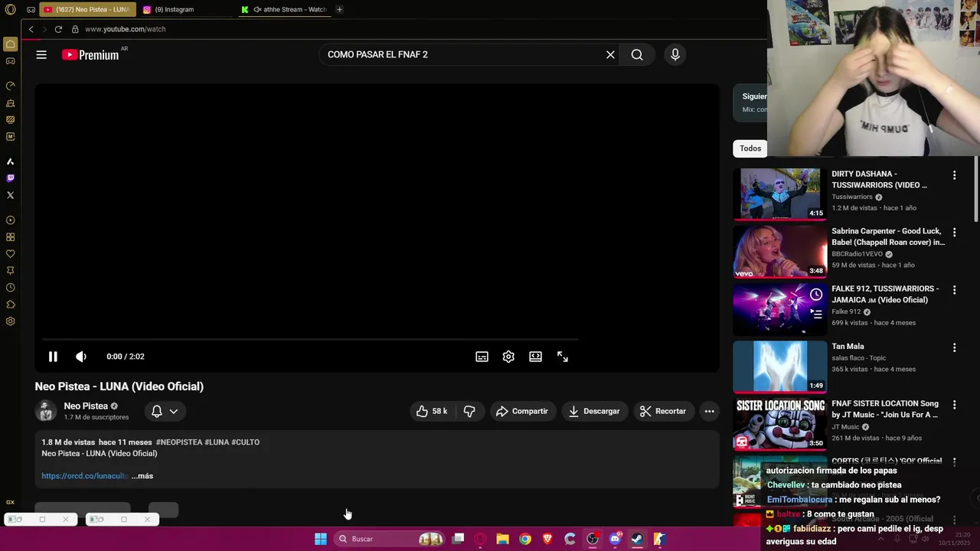Seek on the video progress bar

coord(310,339)
